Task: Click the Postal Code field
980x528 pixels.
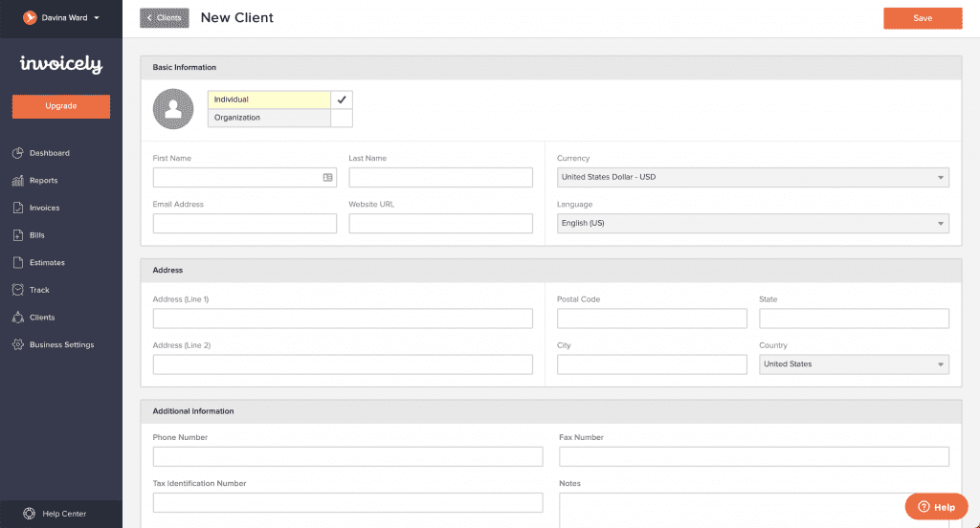Action: tap(652, 319)
